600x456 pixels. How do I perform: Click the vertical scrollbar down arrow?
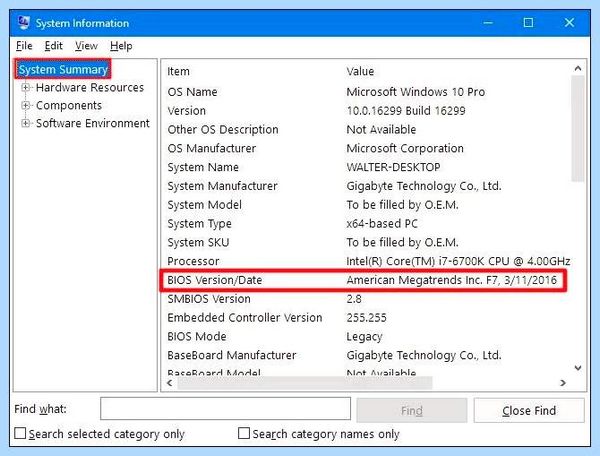point(578,368)
